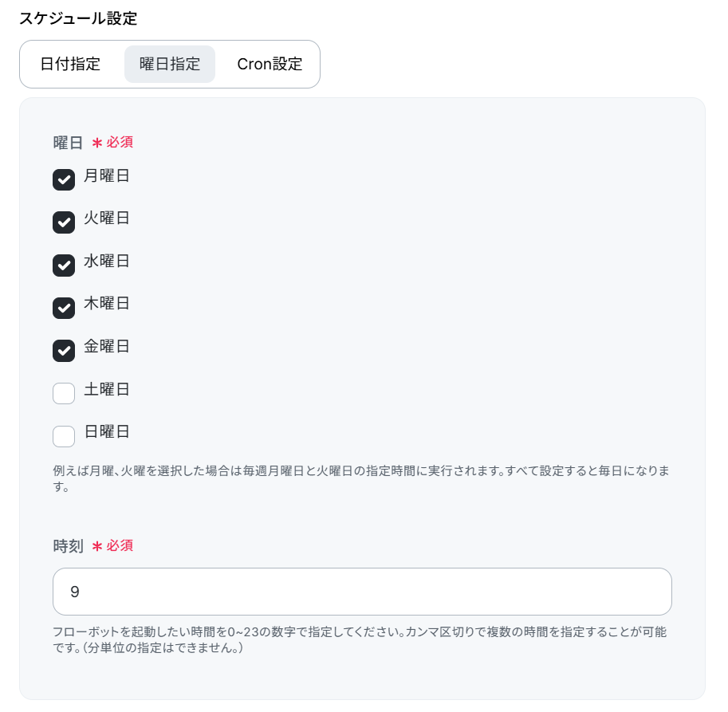Uncheck the 金曜日 checkbox
The image size is (728, 712).
tap(64, 351)
